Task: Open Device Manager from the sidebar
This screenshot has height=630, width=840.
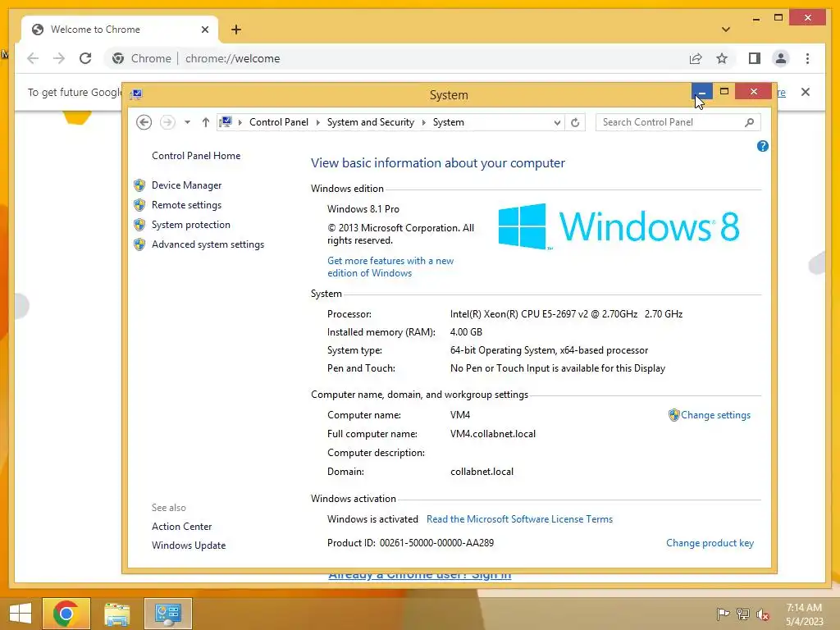Action: (x=186, y=185)
